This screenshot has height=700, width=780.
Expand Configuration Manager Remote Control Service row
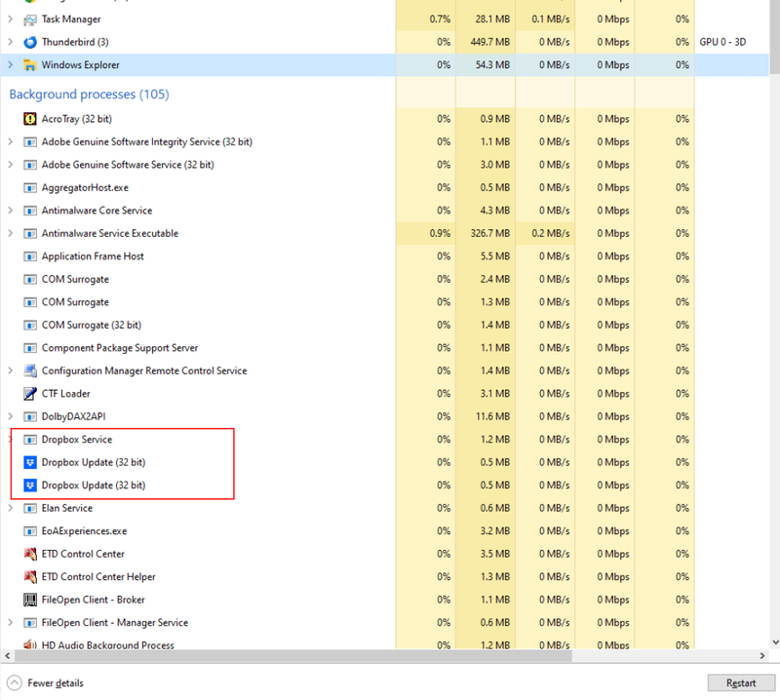[11, 370]
